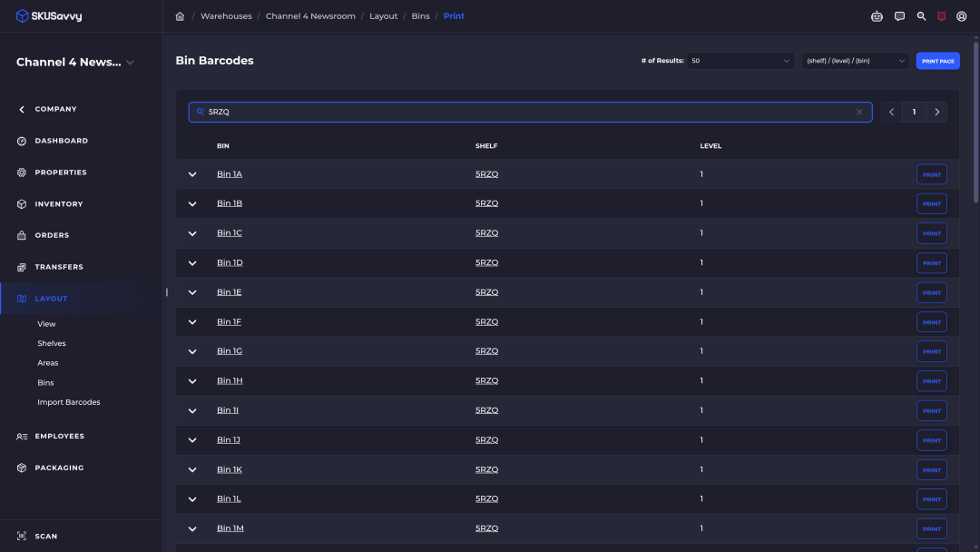Expand the Bin 1A row
The width and height of the screenshot is (980, 552).
pyautogui.click(x=192, y=174)
